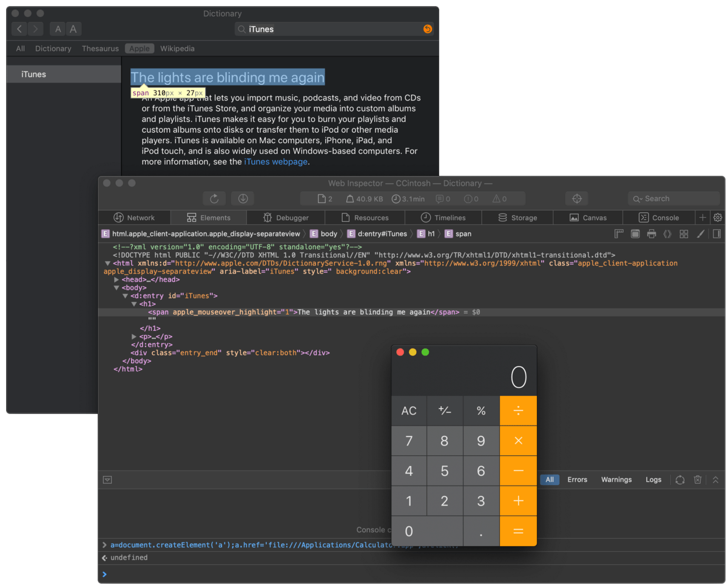
Task: Click the orange icon in Dictionary search field
Action: click(x=428, y=29)
